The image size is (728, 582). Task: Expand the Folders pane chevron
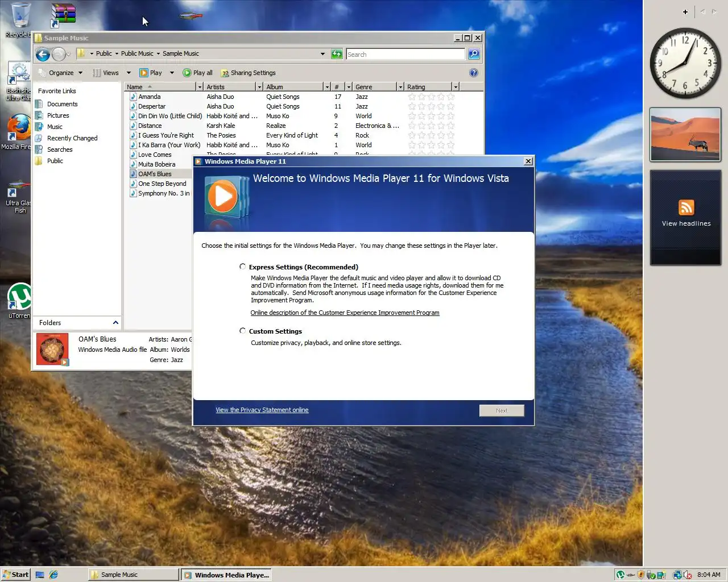point(115,323)
